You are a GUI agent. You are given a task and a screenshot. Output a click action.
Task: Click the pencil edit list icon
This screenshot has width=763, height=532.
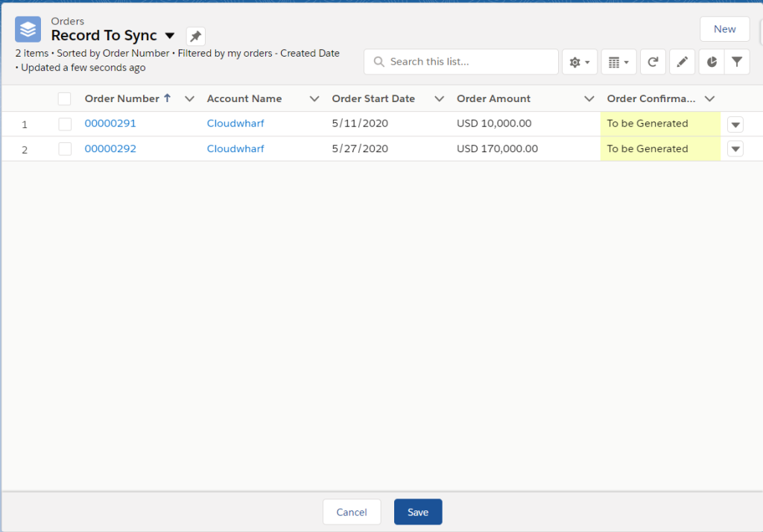(682, 63)
